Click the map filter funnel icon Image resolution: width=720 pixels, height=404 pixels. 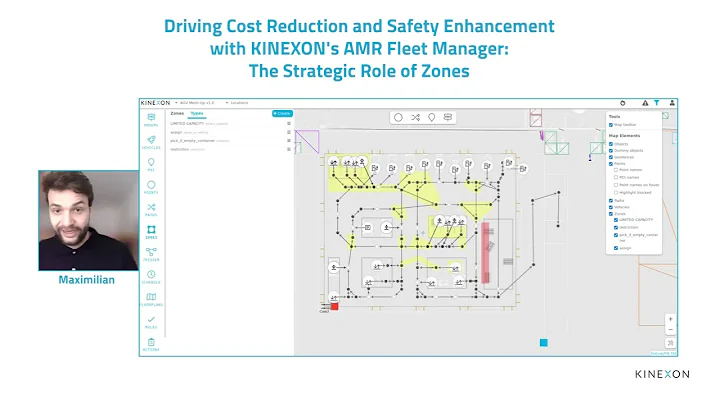(657, 103)
